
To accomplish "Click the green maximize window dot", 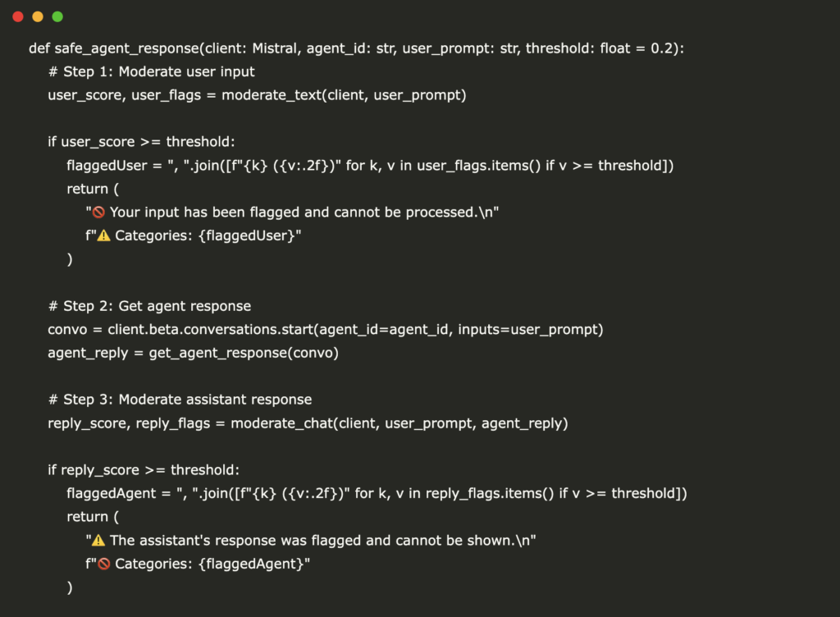I will click(x=57, y=16).
